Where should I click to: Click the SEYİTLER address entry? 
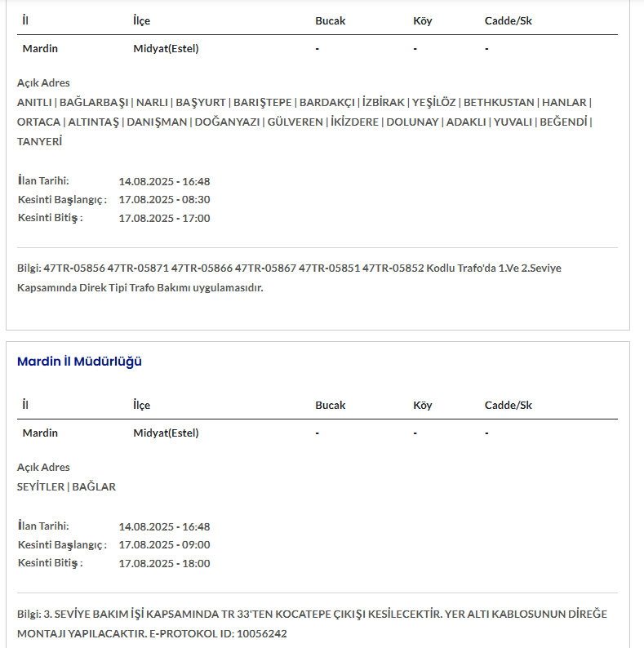coord(40,486)
